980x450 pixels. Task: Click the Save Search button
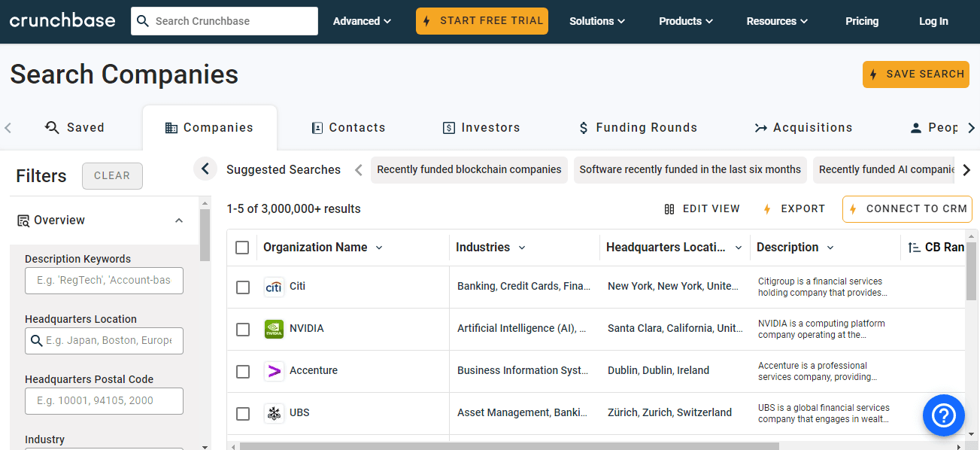click(x=916, y=74)
